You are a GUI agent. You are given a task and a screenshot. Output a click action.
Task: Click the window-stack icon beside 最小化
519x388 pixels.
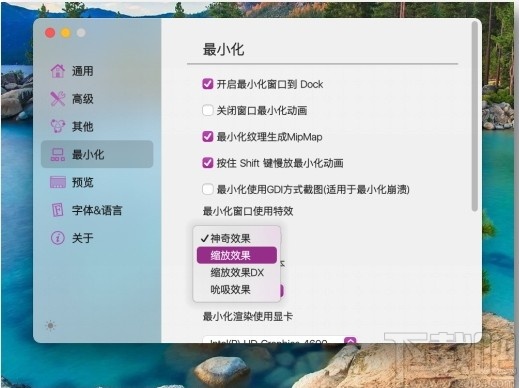tap(58, 154)
